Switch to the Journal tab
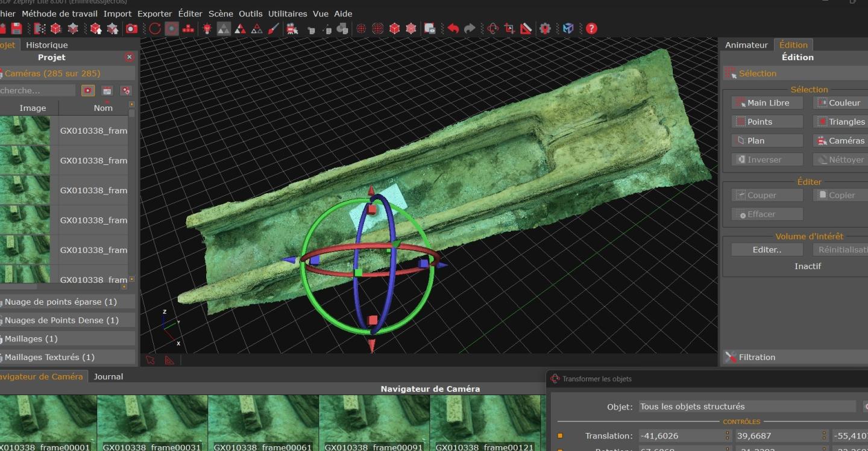 pyautogui.click(x=108, y=377)
